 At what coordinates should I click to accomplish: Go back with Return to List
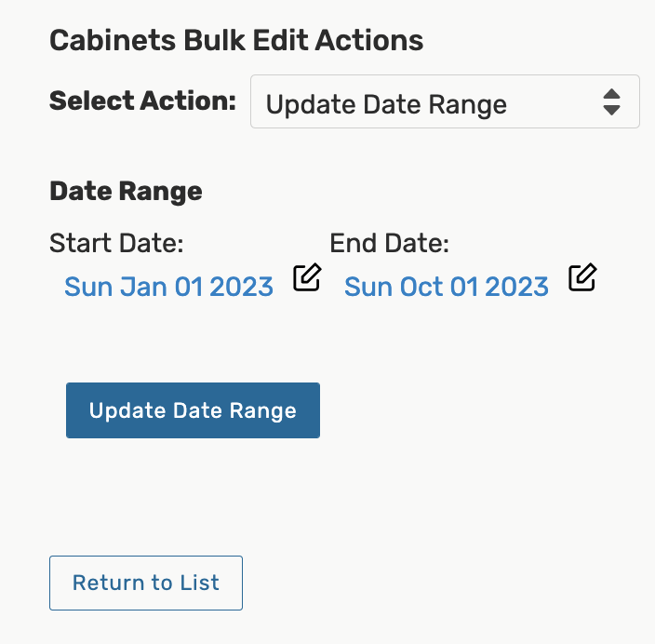pos(146,583)
